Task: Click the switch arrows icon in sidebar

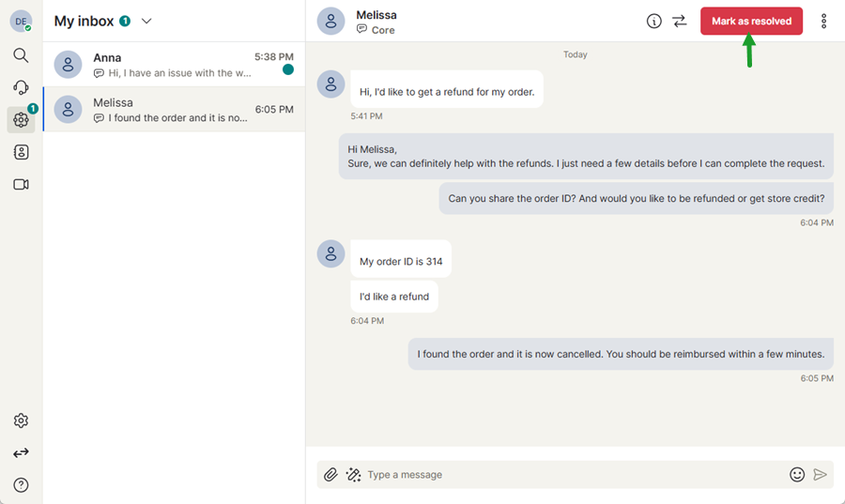Action: pyautogui.click(x=21, y=453)
